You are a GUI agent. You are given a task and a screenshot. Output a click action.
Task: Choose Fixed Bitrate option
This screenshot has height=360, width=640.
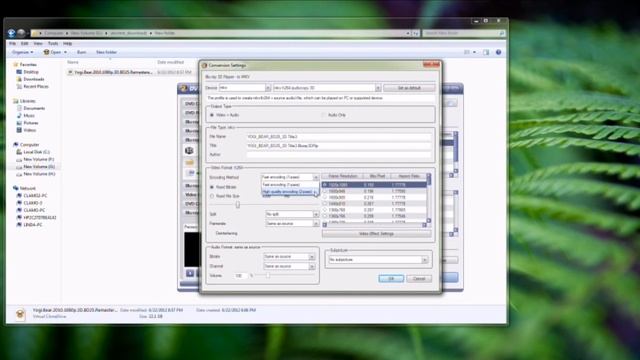point(212,187)
